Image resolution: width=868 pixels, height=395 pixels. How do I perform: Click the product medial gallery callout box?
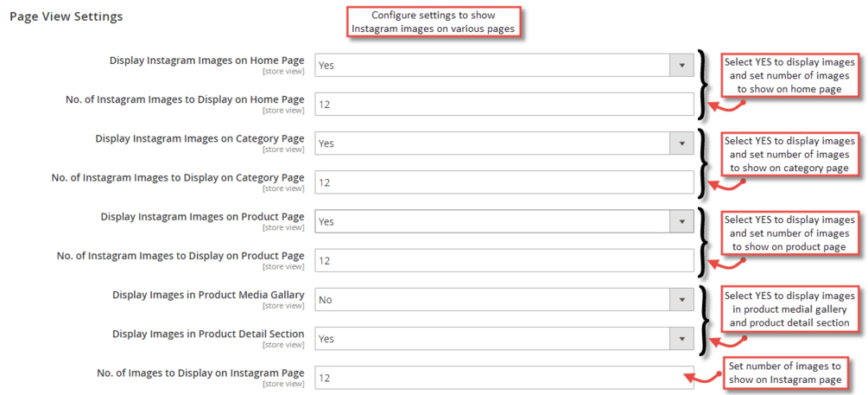pyautogui.click(x=790, y=309)
